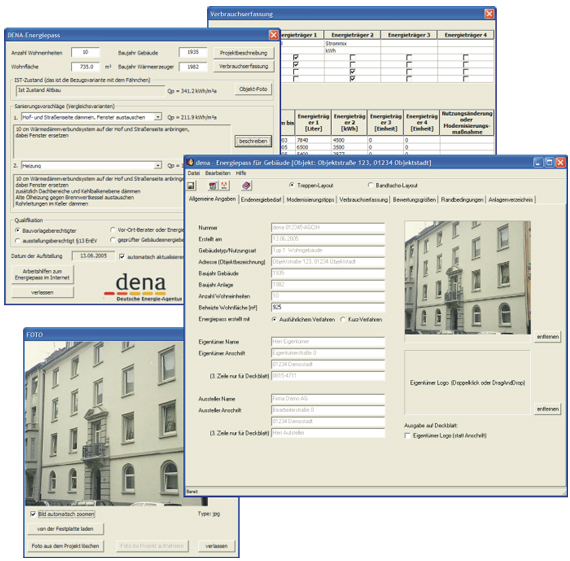
Task: Open the Heizung variant dropdown
Action: click(158, 165)
